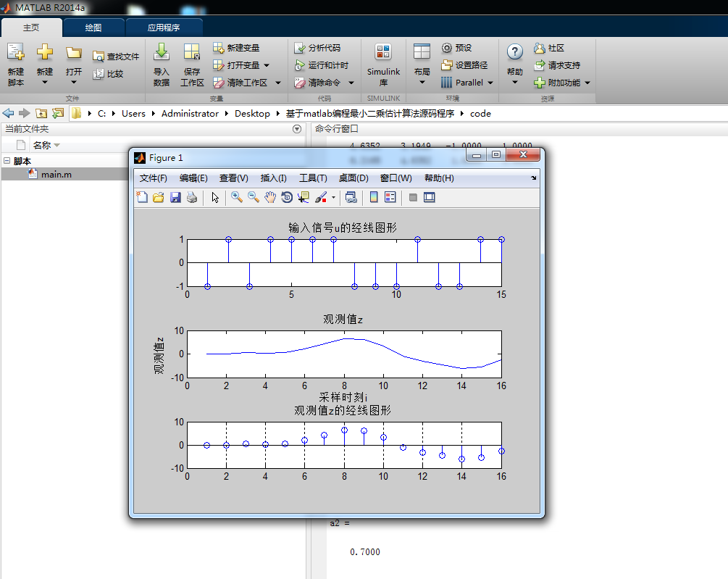
Task: Select the Zoom In magnifier in Figure 1
Action: point(237,197)
